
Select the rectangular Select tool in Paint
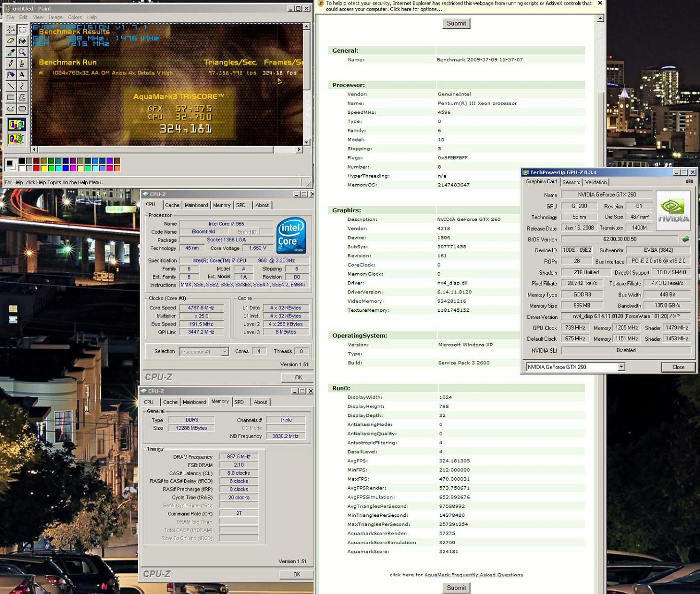(22, 29)
